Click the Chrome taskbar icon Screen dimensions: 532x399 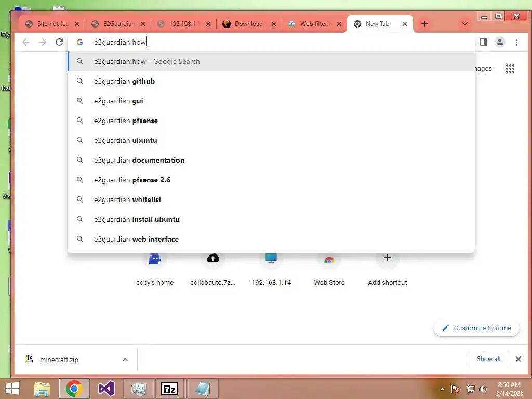(x=74, y=389)
